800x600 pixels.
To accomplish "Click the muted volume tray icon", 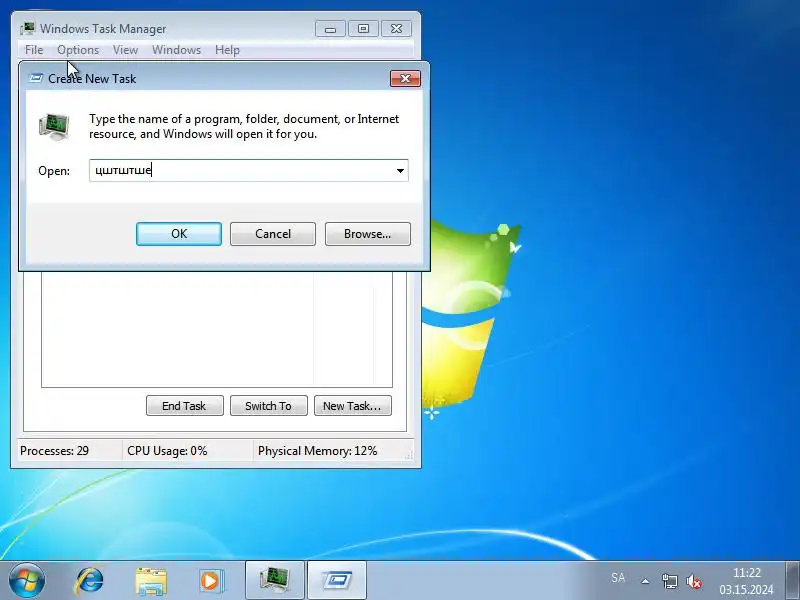I will [694, 581].
